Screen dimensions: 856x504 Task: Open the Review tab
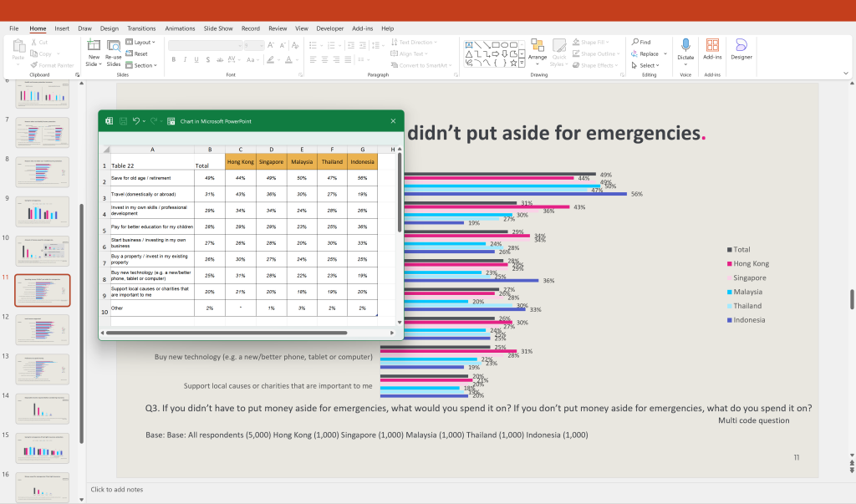(278, 28)
